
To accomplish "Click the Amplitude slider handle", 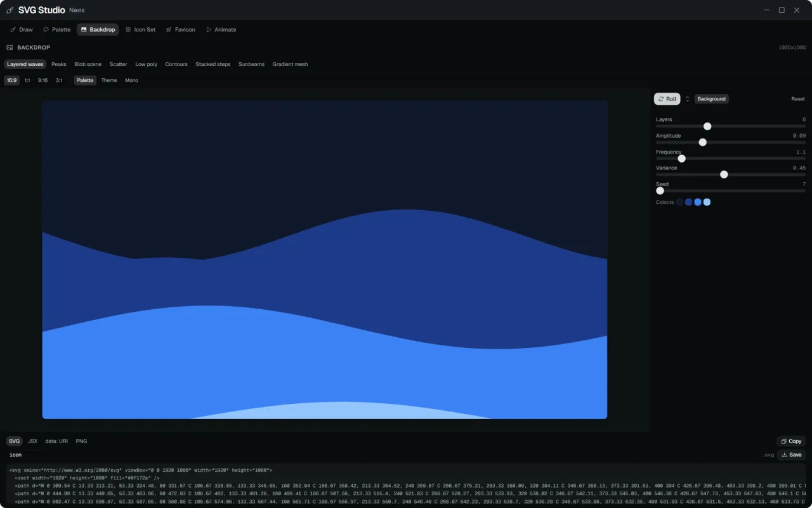I will [702, 142].
